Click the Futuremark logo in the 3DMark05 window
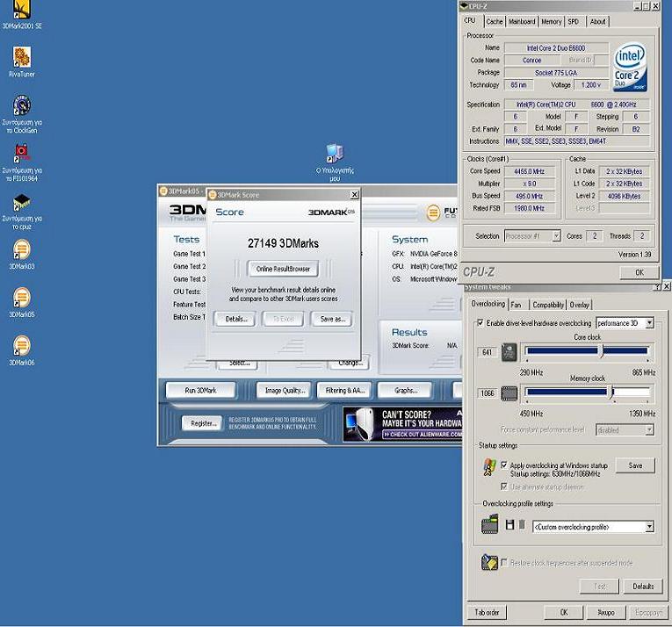 (x=433, y=213)
